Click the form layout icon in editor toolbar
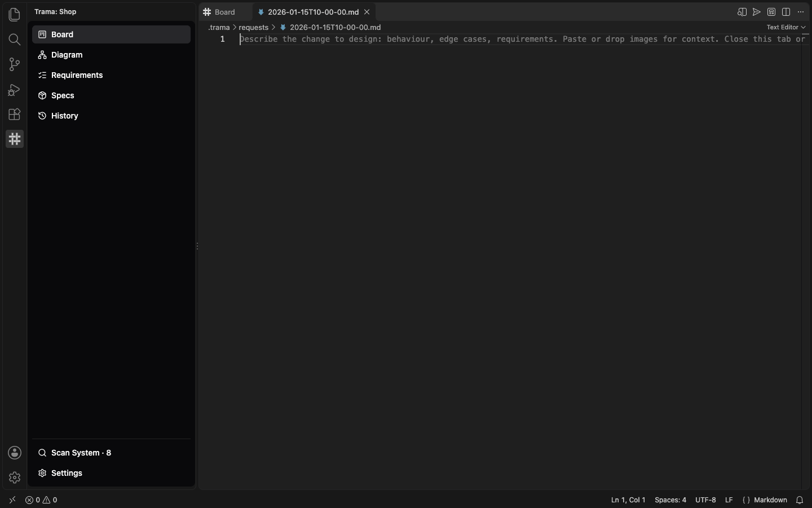The image size is (812, 508). pos(771,12)
